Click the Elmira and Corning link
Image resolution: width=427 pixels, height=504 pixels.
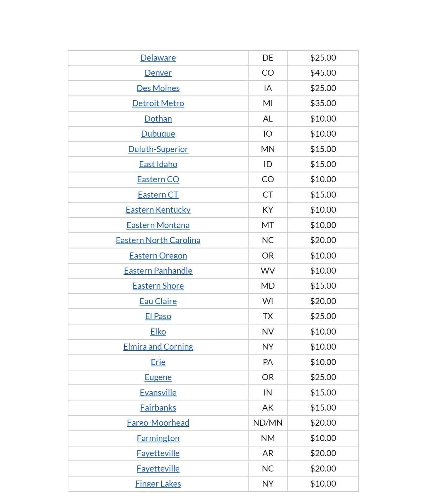pyautogui.click(x=158, y=347)
